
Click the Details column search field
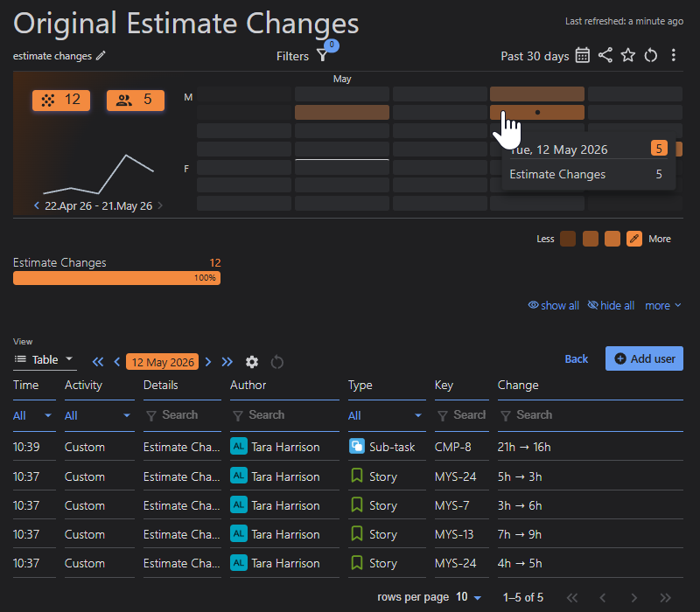tap(182, 415)
